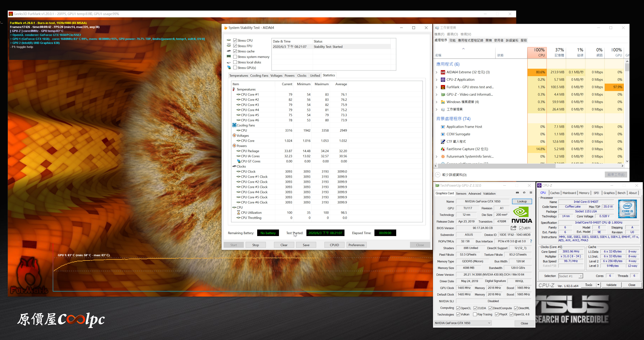Click Lookup button in GPU-Z
The width and height of the screenshot is (644, 340).
tap(522, 201)
